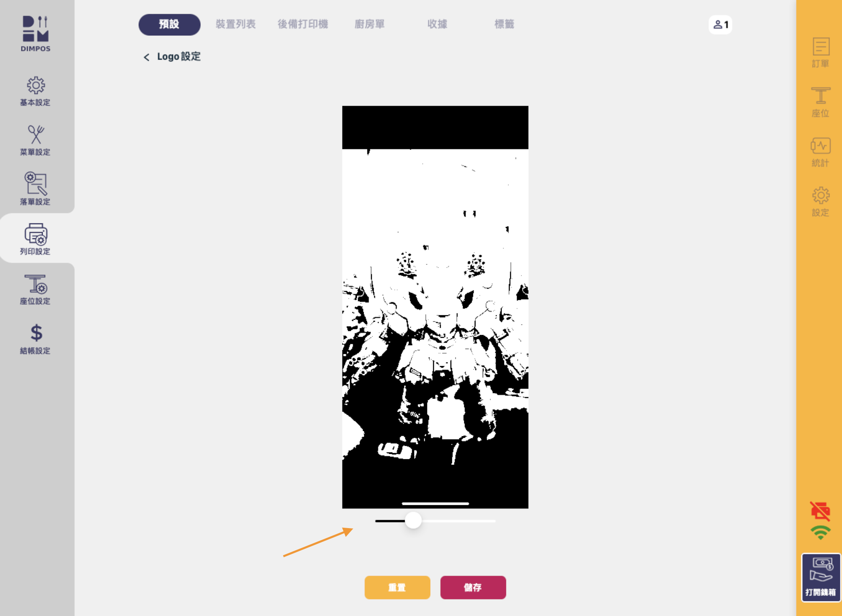Viewport: 842px width, 616px height.
Task: Switch to the 收據 tab
Action: 437,24
